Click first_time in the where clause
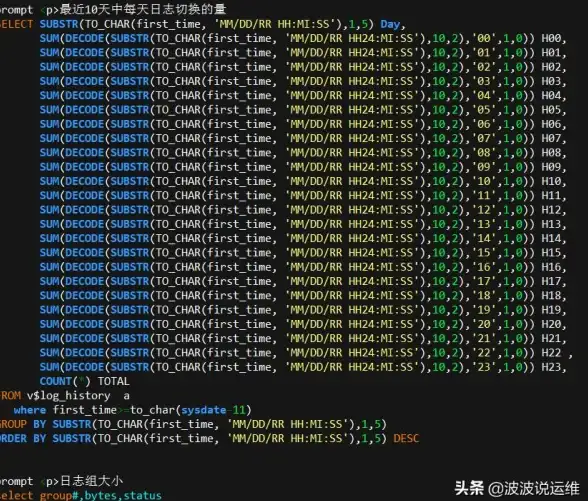Viewport: 588px width, 501px height. click(x=85, y=410)
